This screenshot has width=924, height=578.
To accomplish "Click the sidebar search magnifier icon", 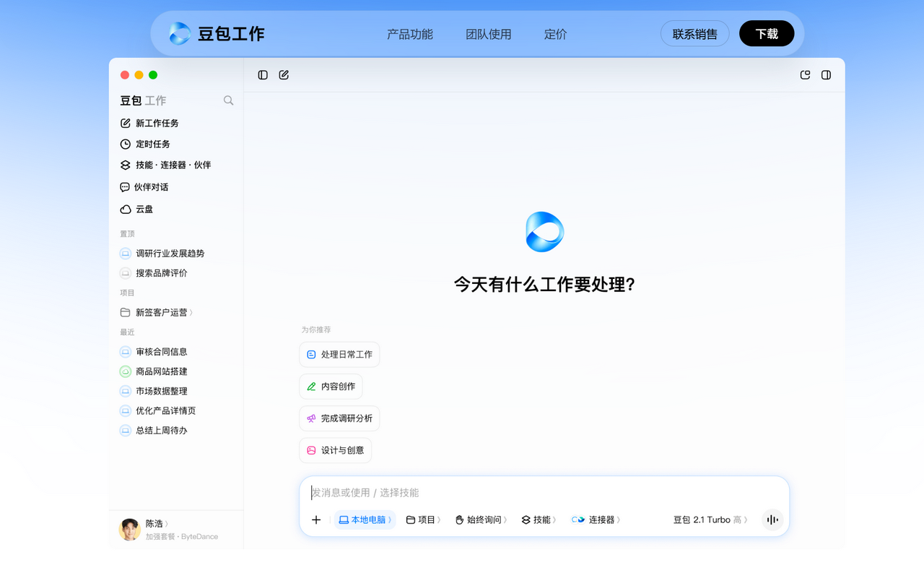I will coord(228,100).
